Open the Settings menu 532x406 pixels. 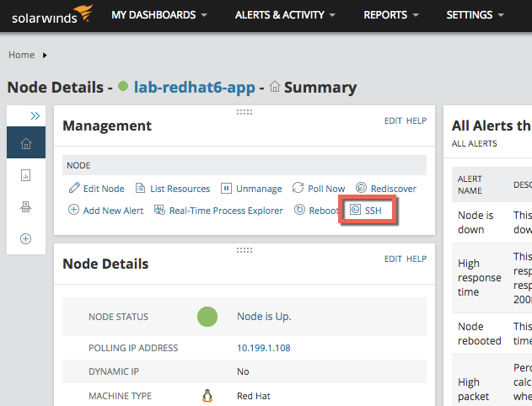pyautogui.click(x=475, y=15)
